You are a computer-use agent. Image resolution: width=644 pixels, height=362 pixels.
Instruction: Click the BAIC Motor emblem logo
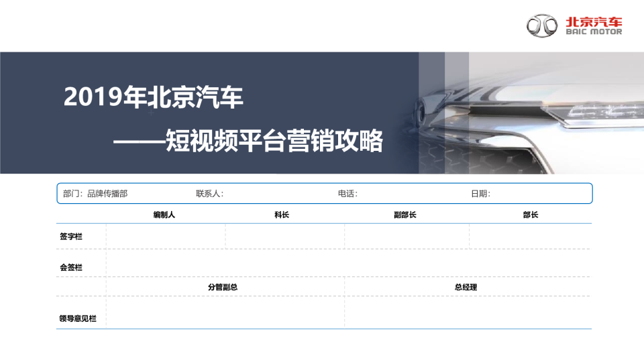542,25
